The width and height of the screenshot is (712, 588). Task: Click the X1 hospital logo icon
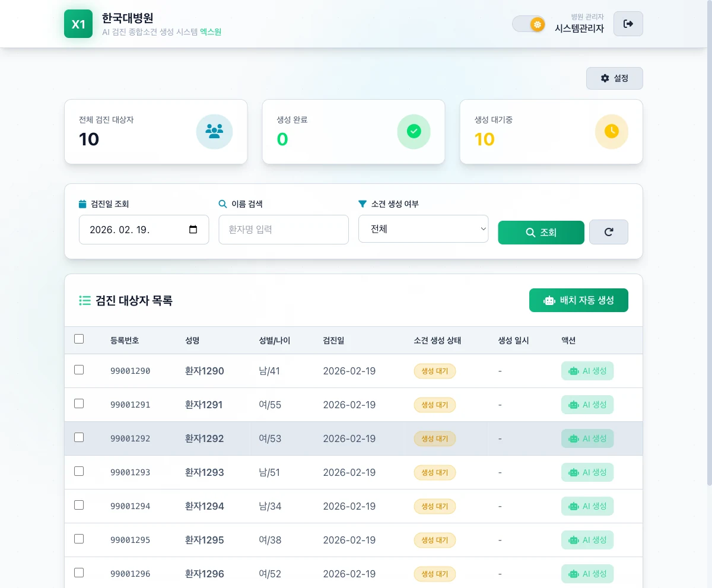78,24
